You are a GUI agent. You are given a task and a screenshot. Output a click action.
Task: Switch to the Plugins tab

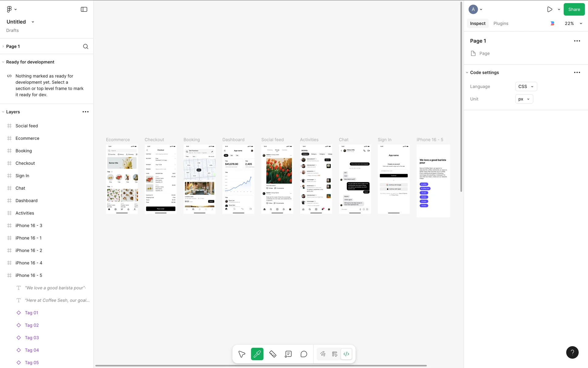click(x=501, y=24)
